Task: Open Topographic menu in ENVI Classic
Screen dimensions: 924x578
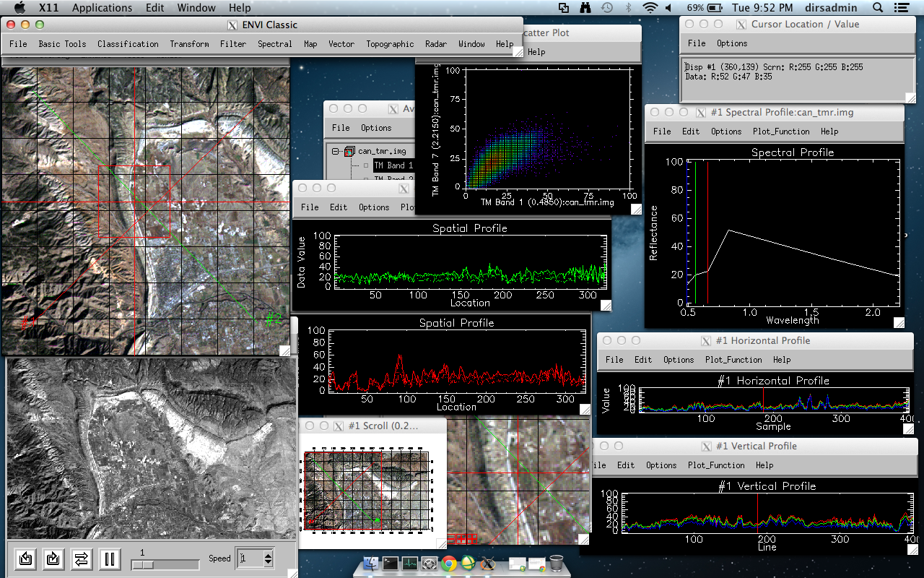Action: (x=390, y=44)
